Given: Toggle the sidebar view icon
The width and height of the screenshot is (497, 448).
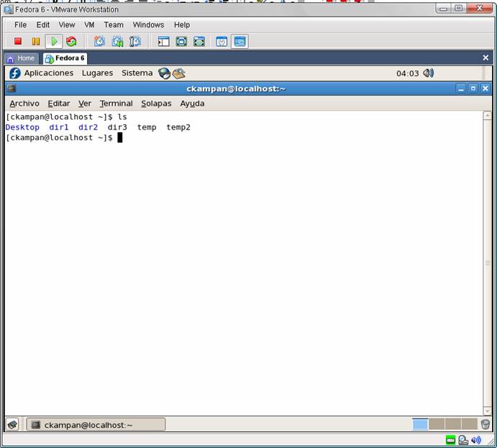Looking at the screenshot, I should (x=163, y=41).
